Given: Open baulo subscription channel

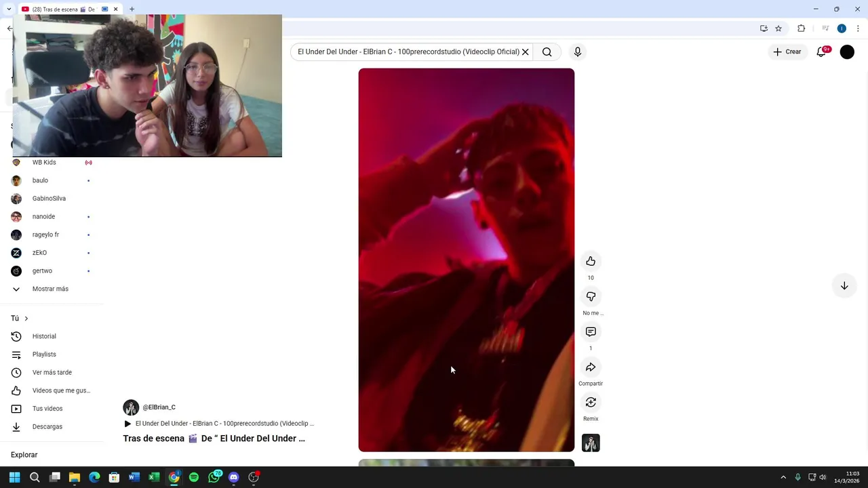Looking at the screenshot, I should (x=52, y=181).
